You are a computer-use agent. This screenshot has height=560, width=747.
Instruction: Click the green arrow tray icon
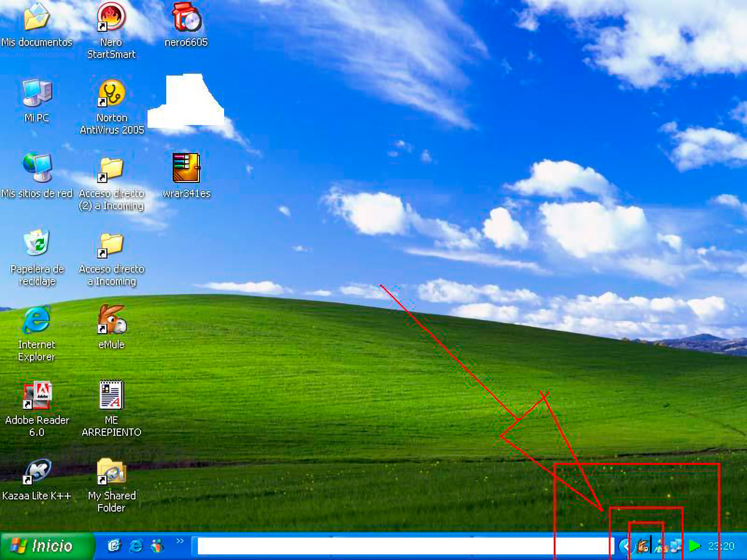tap(694, 547)
